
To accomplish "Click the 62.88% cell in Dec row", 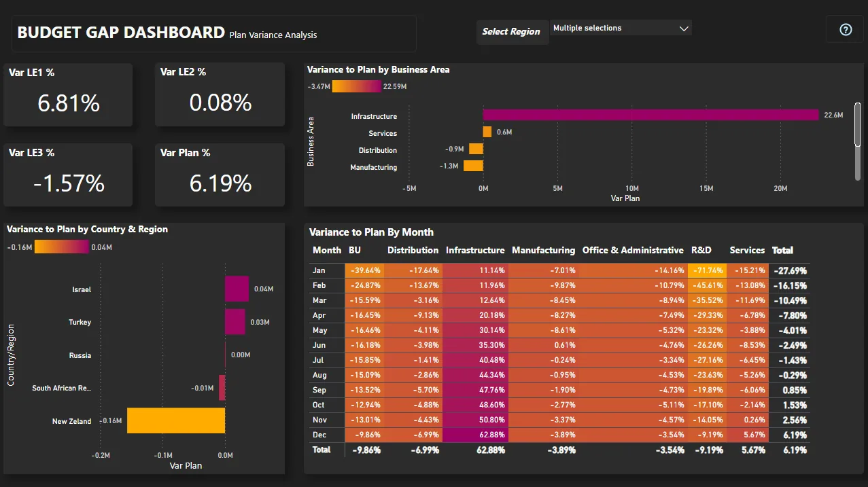I will click(x=475, y=435).
